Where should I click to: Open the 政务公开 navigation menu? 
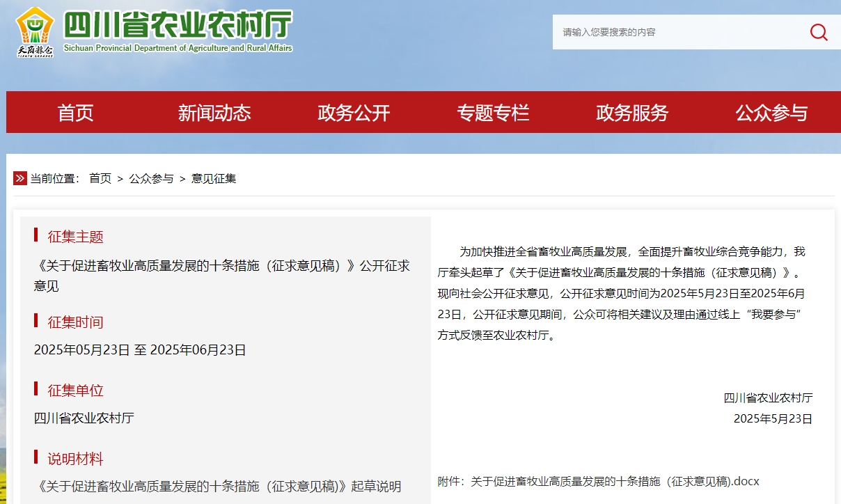click(x=354, y=112)
